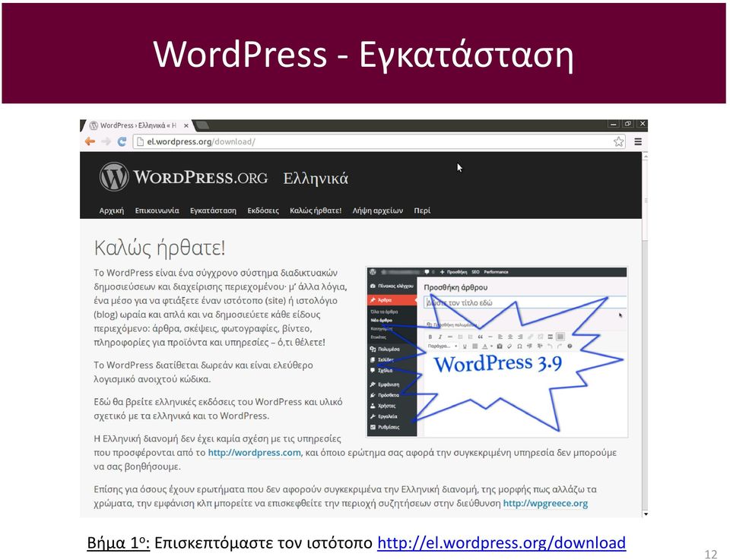
Task: Click the Καλώς ήρθατε! page heading
Action: coord(160,248)
